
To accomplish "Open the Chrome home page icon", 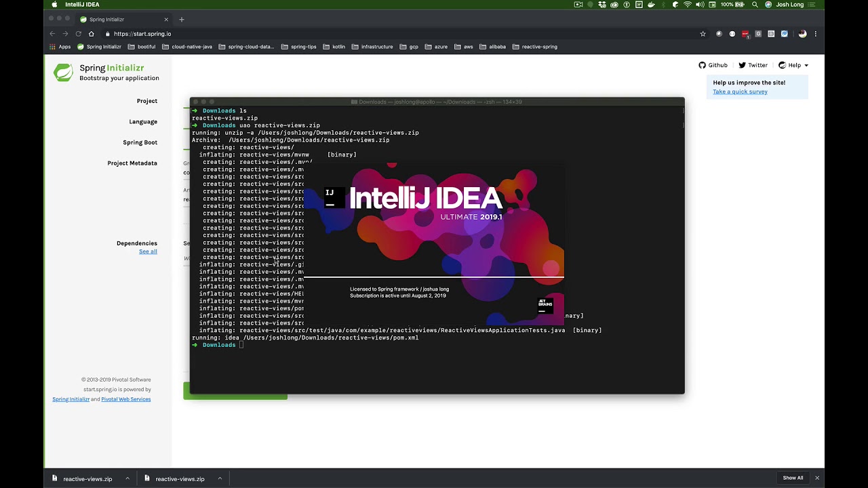I will [x=92, y=34].
